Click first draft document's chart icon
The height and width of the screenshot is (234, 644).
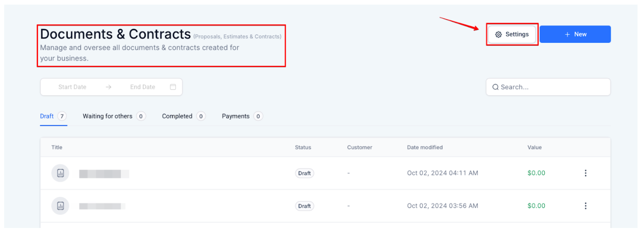[60, 173]
